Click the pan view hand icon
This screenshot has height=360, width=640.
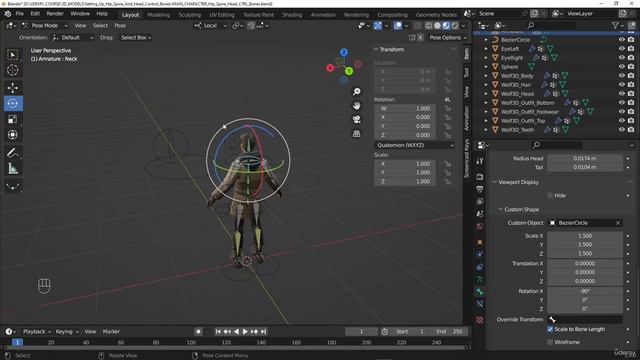(x=356, y=106)
